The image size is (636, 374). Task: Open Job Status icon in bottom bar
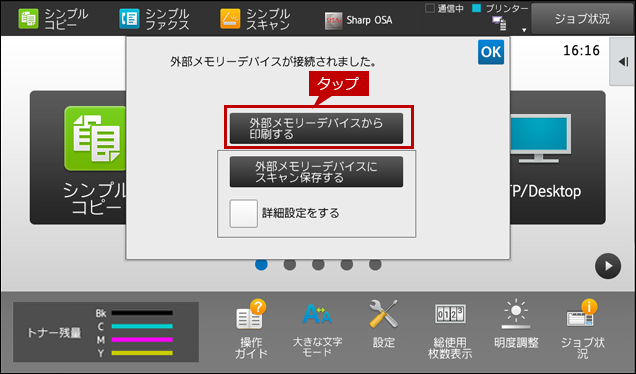coord(582,329)
